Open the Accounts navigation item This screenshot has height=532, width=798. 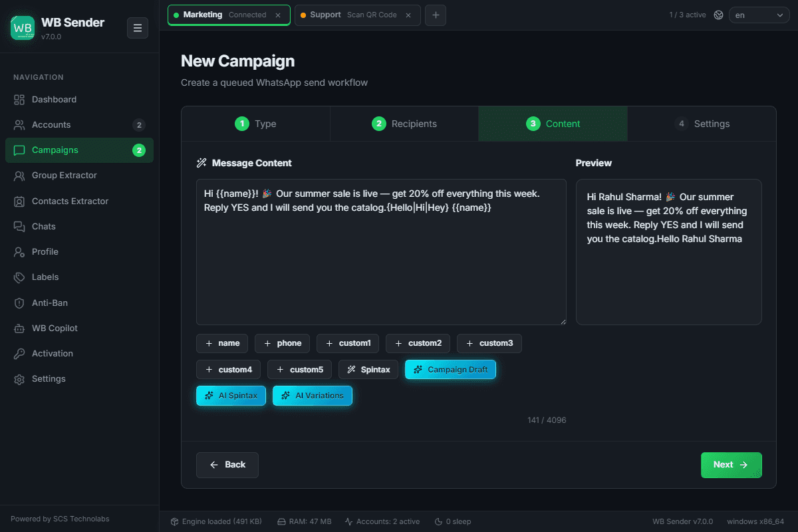79,125
